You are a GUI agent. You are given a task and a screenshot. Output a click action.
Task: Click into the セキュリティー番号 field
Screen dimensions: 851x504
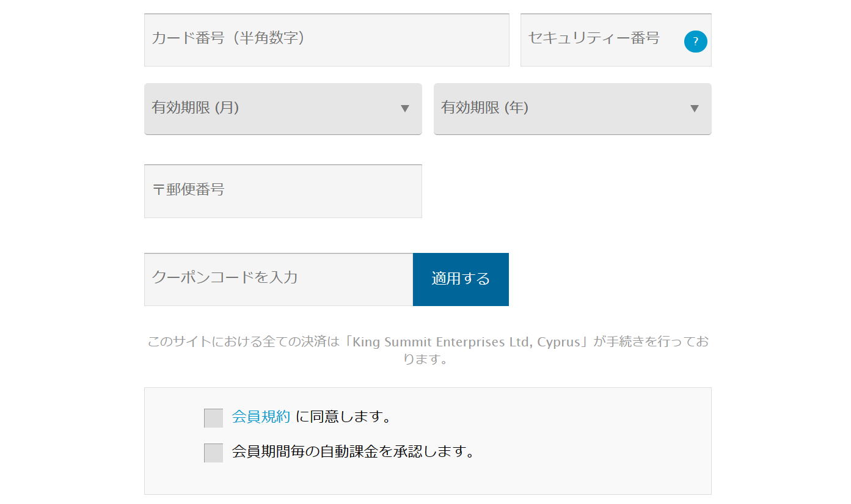pos(616,40)
